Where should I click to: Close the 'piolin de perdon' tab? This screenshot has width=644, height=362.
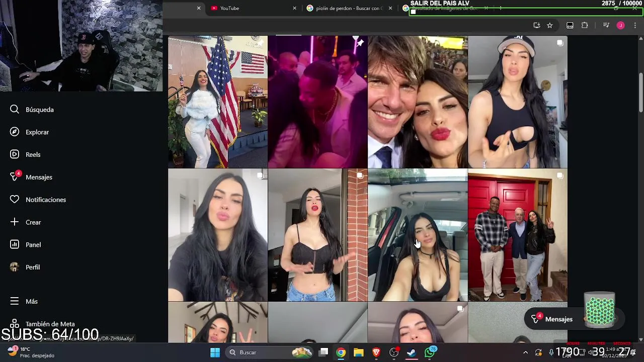pyautogui.click(x=390, y=8)
